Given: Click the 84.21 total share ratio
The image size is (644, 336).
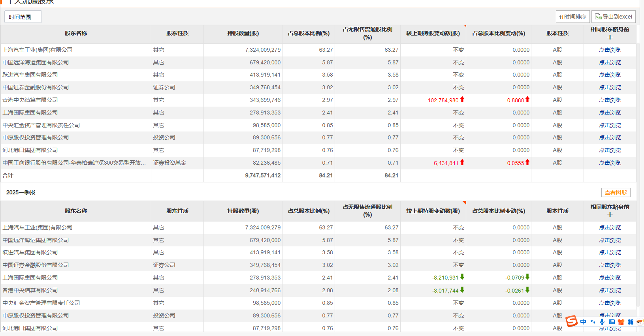Looking at the screenshot, I should [326, 175].
